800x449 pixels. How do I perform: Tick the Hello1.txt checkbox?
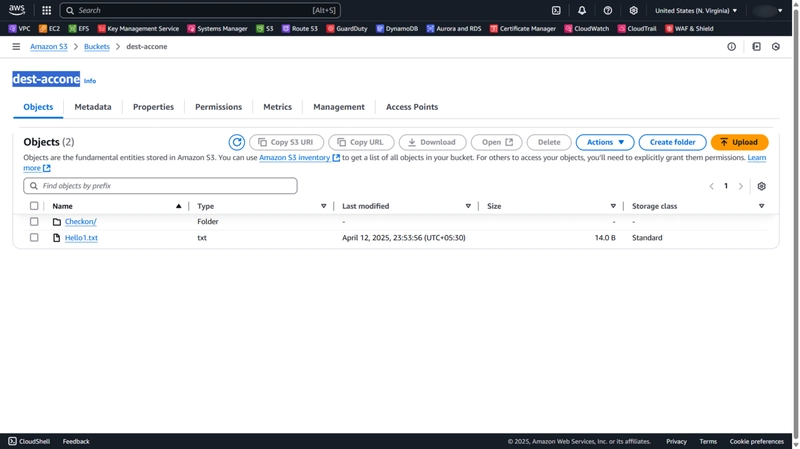point(34,237)
